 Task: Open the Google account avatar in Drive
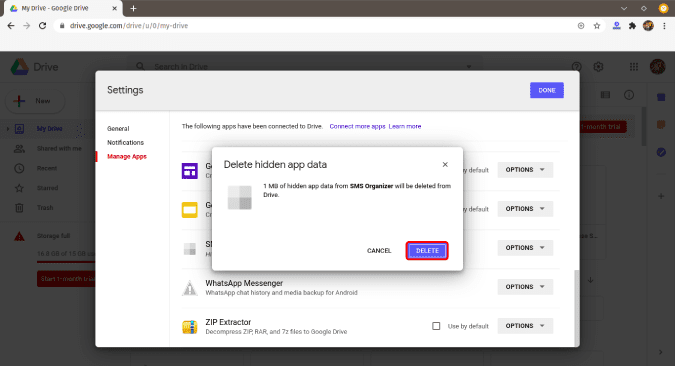657,67
